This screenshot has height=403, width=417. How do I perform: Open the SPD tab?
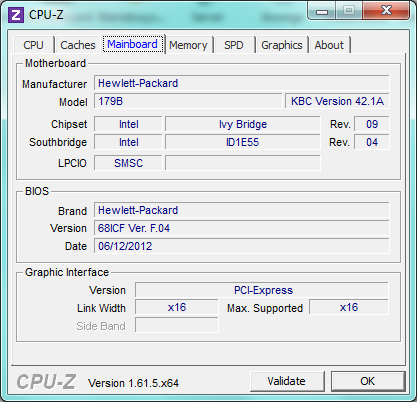click(234, 45)
